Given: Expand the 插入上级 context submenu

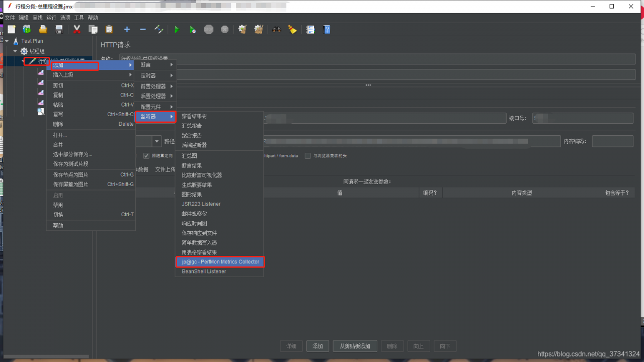Looking at the screenshot, I should [x=91, y=75].
